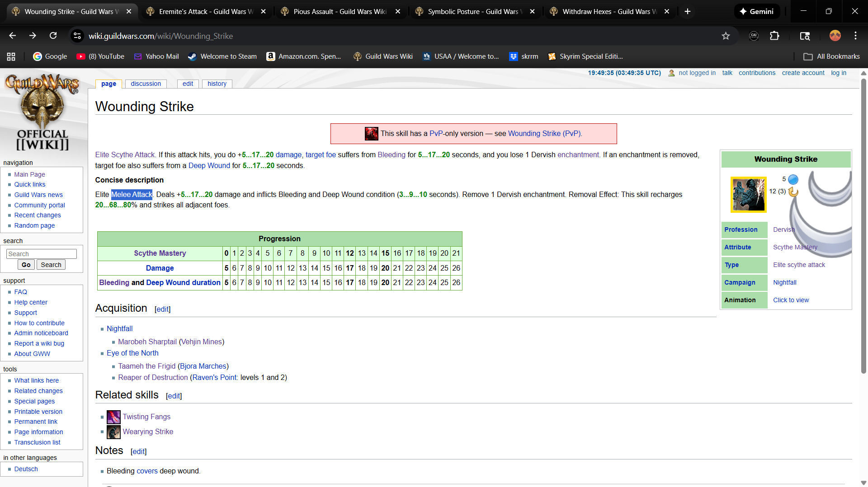Open the Google bookmark
This screenshot has height=487, width=868.
[50, 56]
